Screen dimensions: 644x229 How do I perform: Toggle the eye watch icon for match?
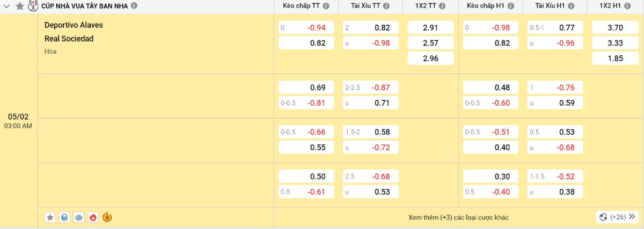click(79, 217)
